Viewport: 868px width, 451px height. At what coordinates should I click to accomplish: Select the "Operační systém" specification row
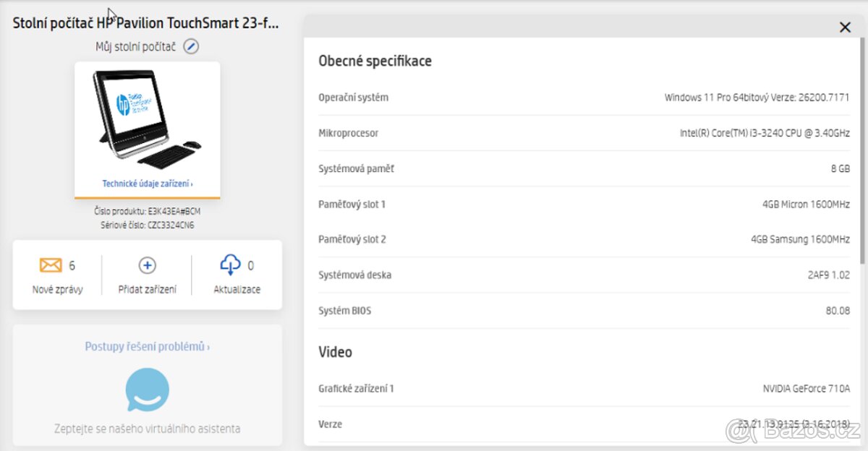(584, 98)
